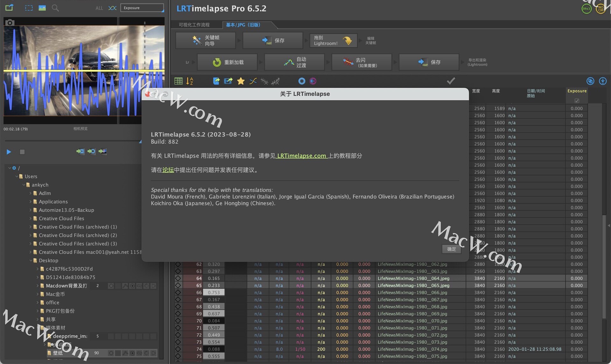This screenshot has height=364, width=611.
Task: Toggle keyframe diamond in row 68
Action: click(178, 307)
